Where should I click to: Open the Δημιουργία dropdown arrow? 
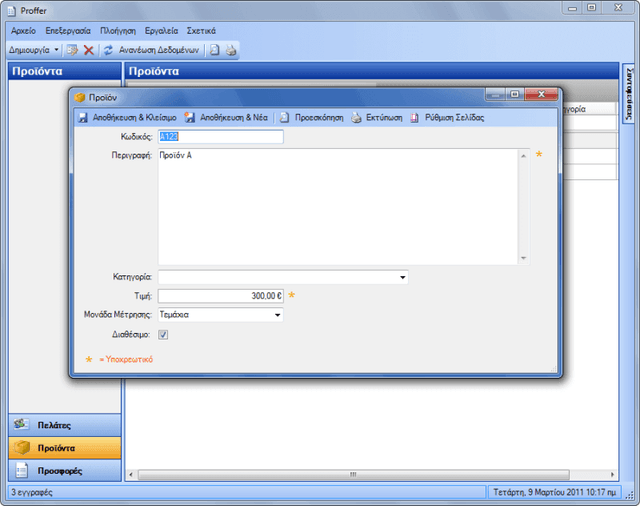(x=56, y=50)
